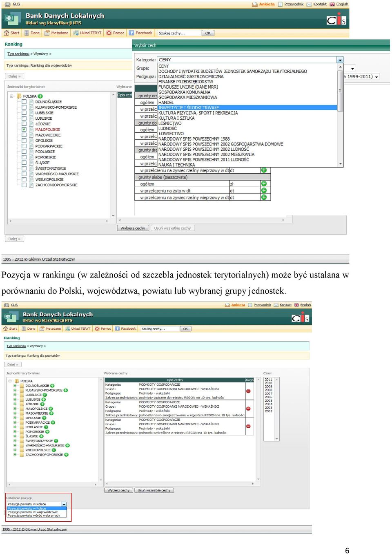This screenshot has width=392, height=554.
Task: Click the 'Szukaj cechy...' field in top screenshot
Action: tap(179, 33)
